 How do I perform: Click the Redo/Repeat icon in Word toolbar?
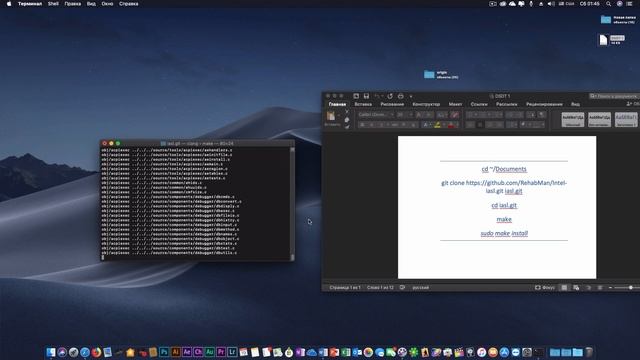point(390,96)
